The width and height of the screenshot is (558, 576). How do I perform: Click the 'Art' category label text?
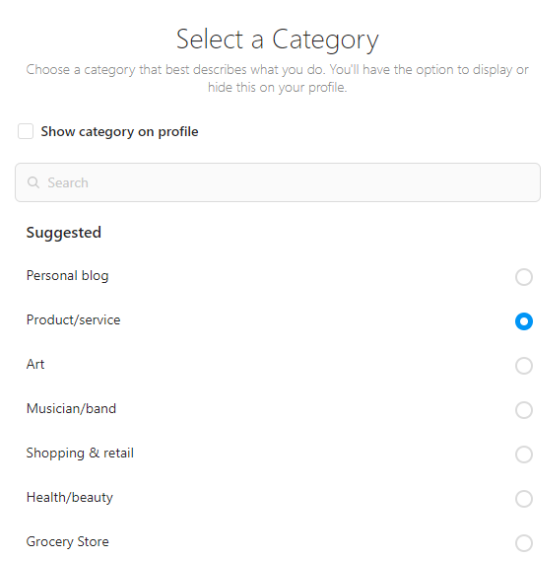pos(35,364)
